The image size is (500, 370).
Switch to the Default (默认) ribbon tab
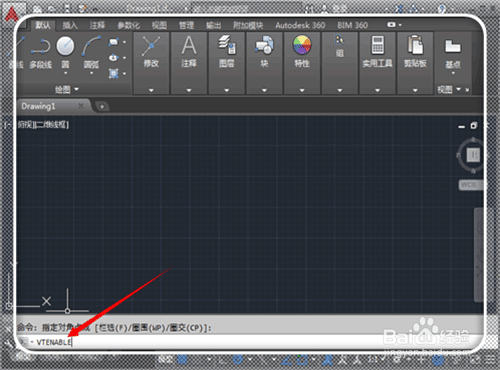[x=43, y=25]
